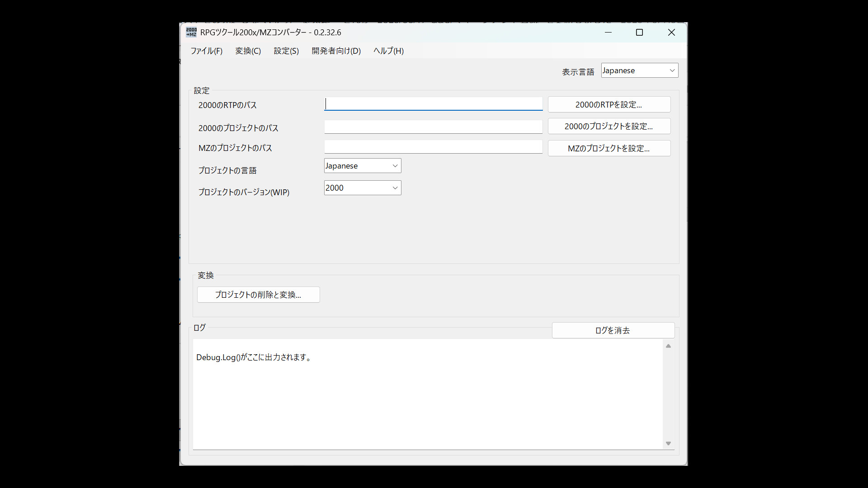Focus the 2000のRTPのパス input field
This screenshot has width=868, height=488.
pyautogui.click(x=433, y=104)
